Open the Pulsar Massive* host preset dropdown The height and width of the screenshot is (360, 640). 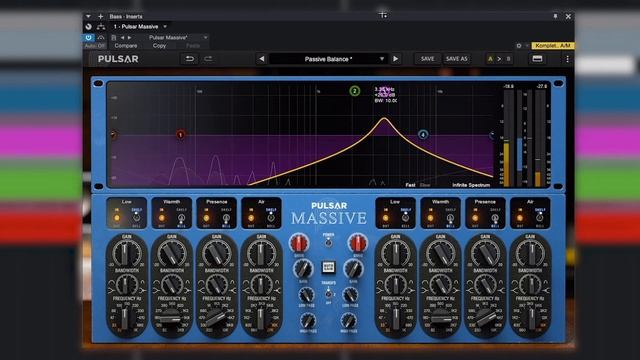pyautogui.click(x=178, y=38)
